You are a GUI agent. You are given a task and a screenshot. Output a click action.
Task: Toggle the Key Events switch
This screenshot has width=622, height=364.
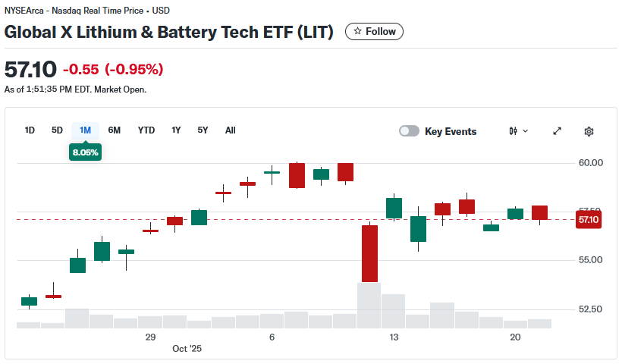point(410,131)
